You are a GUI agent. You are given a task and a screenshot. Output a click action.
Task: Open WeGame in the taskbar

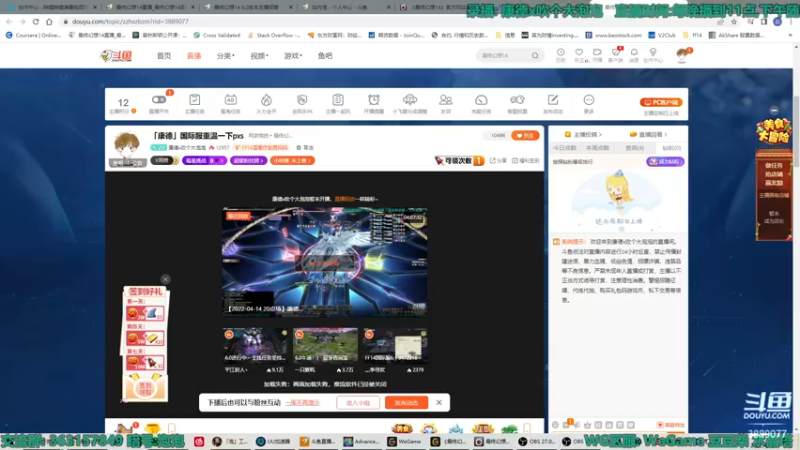coord(404,441)
